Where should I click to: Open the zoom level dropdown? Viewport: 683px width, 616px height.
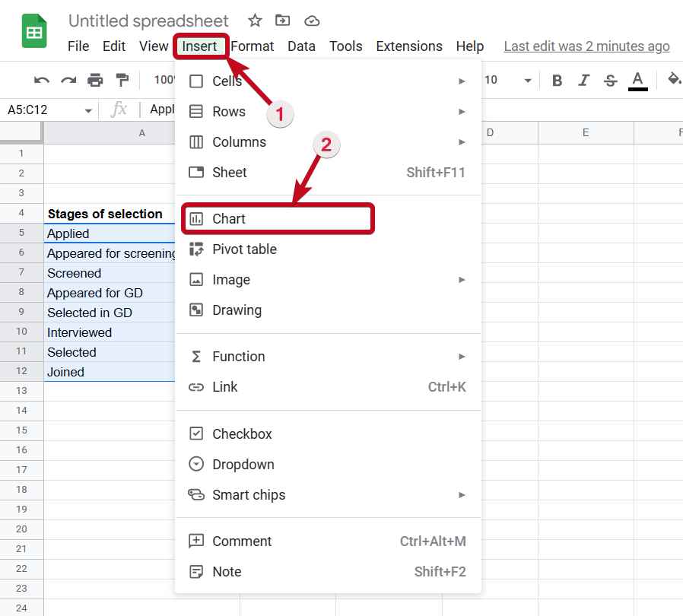pos(164,80)
